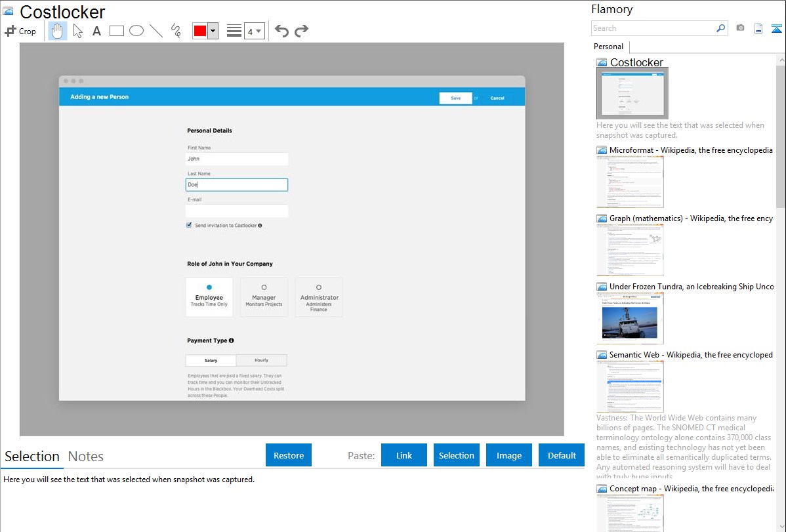Open the Personal tab
Viewport: 786px width, 532px height.
[609, 47]
